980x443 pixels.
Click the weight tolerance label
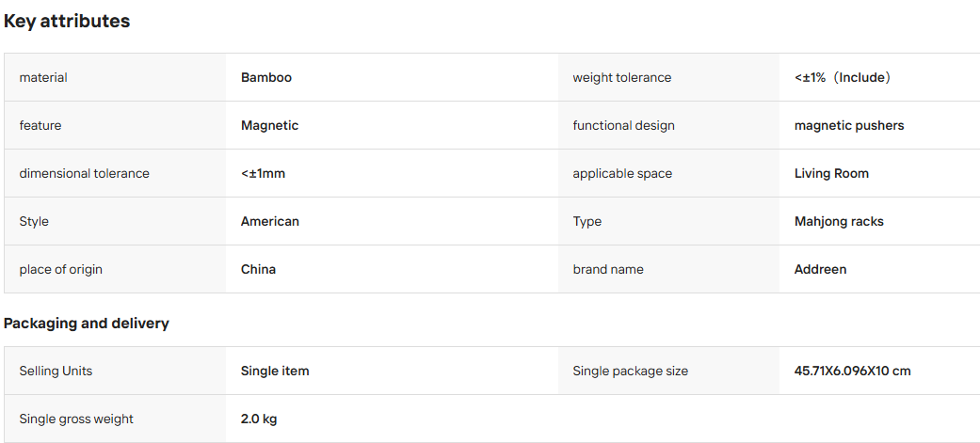click(622, 77)
